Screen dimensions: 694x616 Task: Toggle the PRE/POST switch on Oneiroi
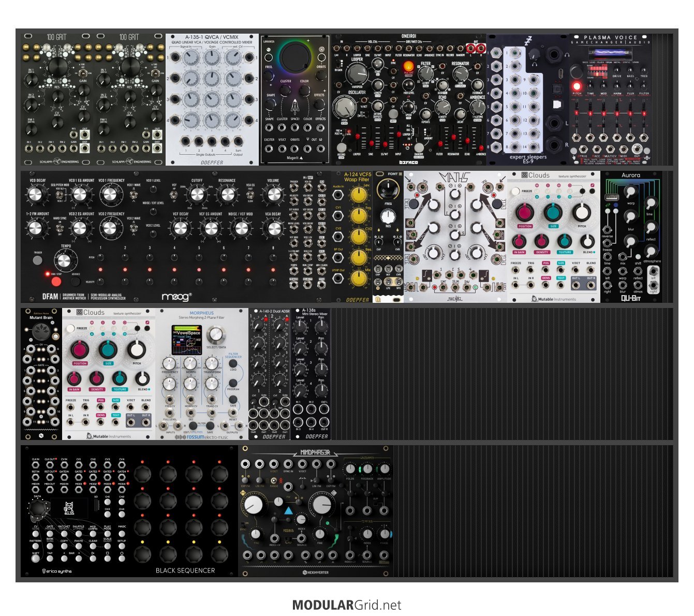pos(345,131)
